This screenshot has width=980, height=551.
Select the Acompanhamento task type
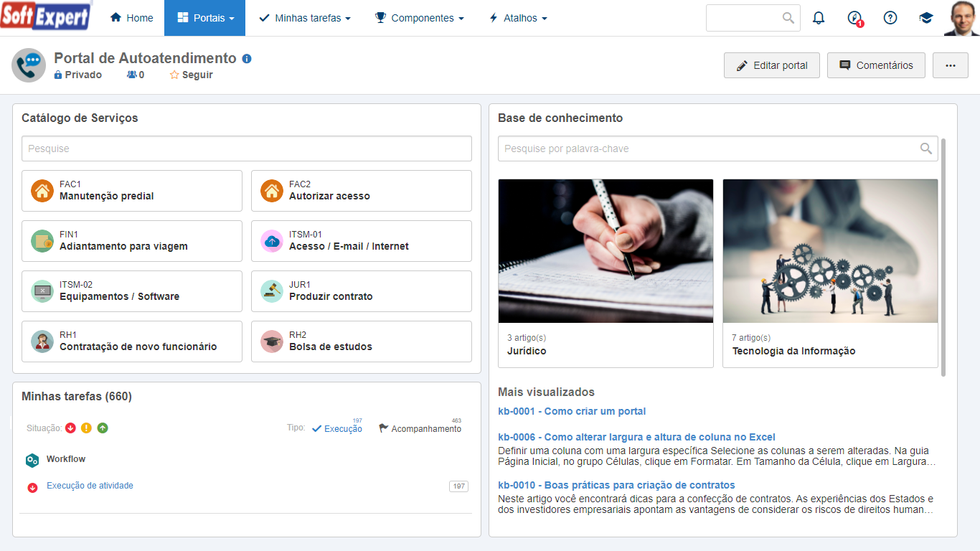(x=420, y=428)
